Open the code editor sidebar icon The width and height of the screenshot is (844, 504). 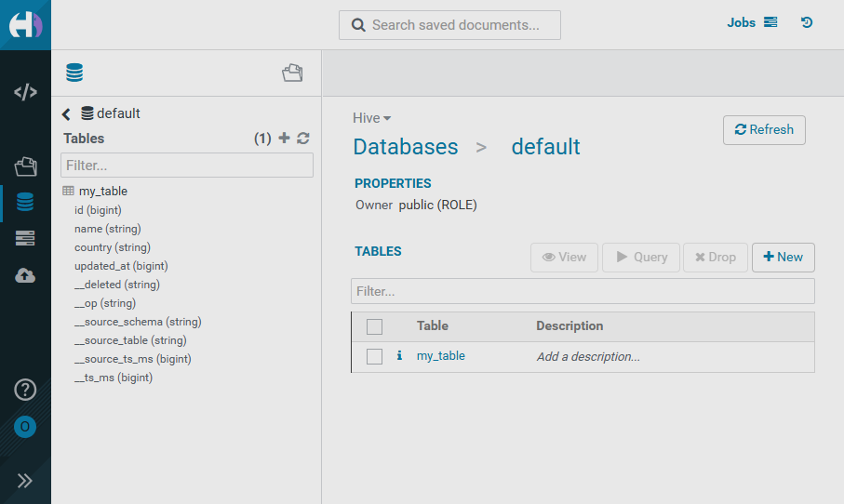(25, 92)
